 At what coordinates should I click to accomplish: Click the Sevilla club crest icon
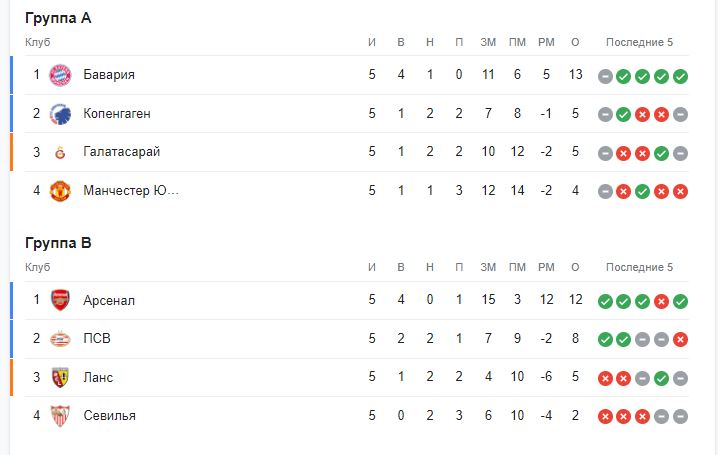point(60,415)
